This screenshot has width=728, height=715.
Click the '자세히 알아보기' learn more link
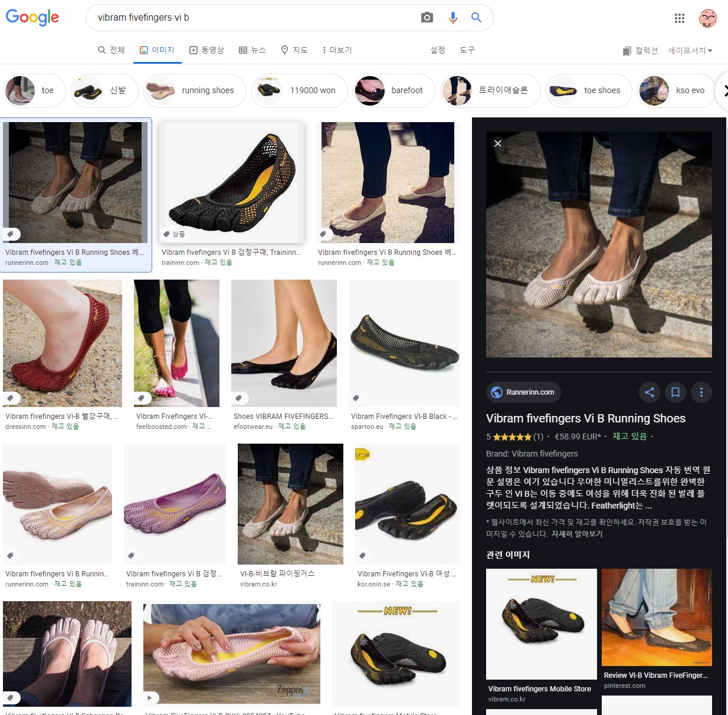pyautogui.click(x=577, y=534)
